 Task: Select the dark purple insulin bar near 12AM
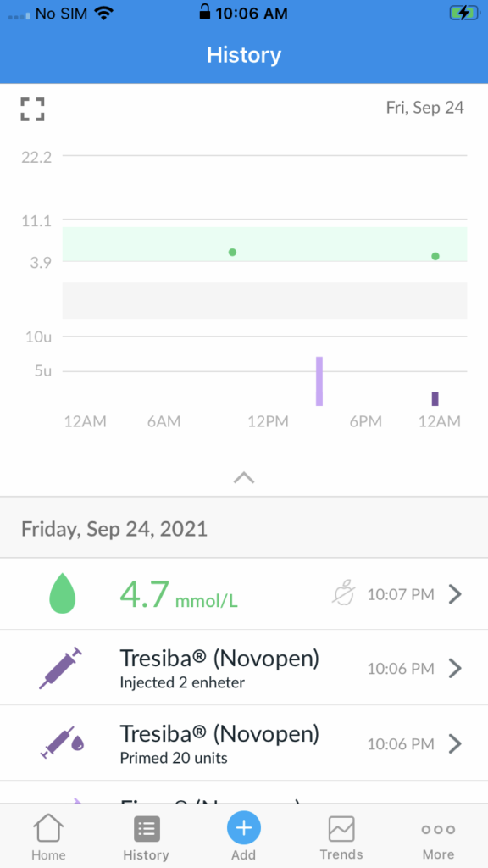click(435, 399)
